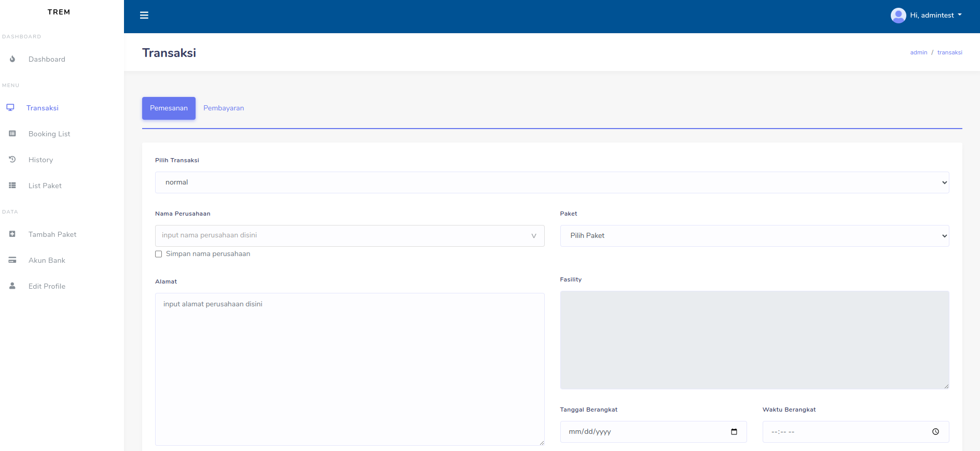Open the Pilih Paket dropdown
This screenshot has width=980, height=451.
(x=754, y=236)
